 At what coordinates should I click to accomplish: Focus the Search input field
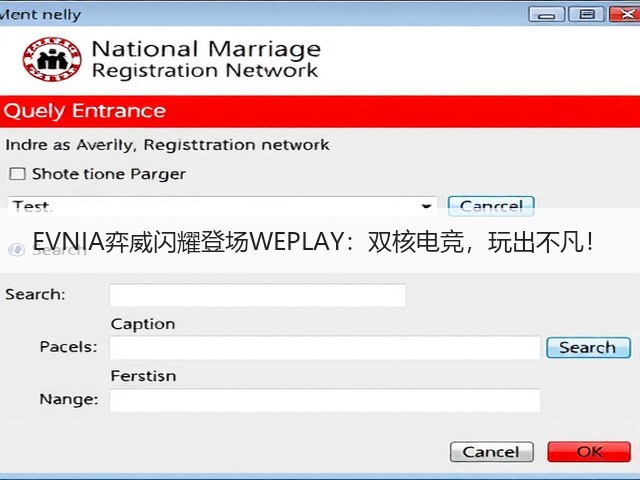258,295
